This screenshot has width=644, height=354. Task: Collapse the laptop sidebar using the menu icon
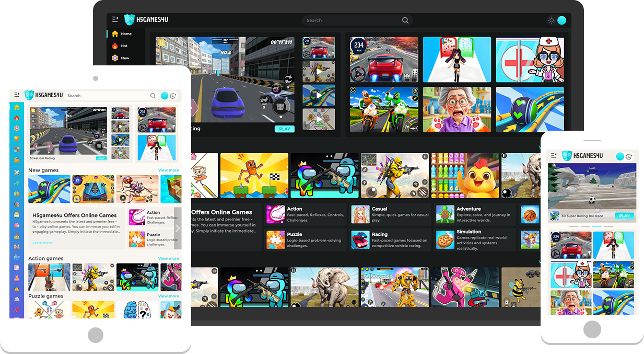click(x=115, y=20)
